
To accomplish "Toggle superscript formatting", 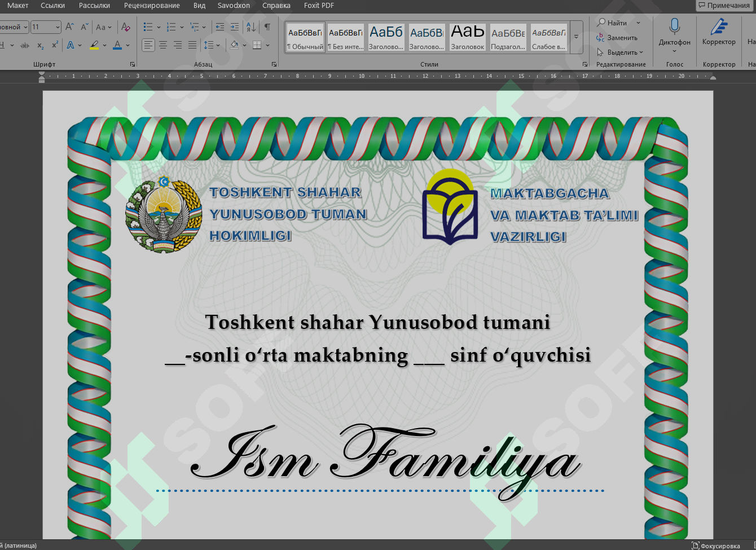I will [x=55, y=45].
